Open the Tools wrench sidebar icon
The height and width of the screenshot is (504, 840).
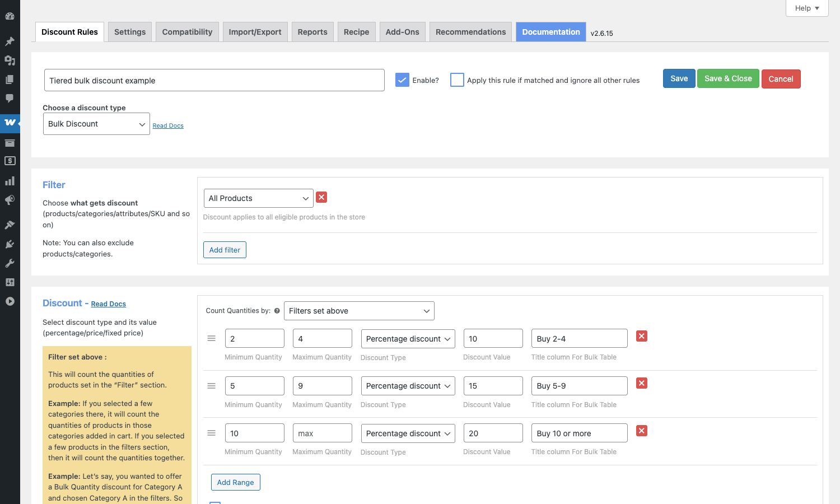[10, 263]
